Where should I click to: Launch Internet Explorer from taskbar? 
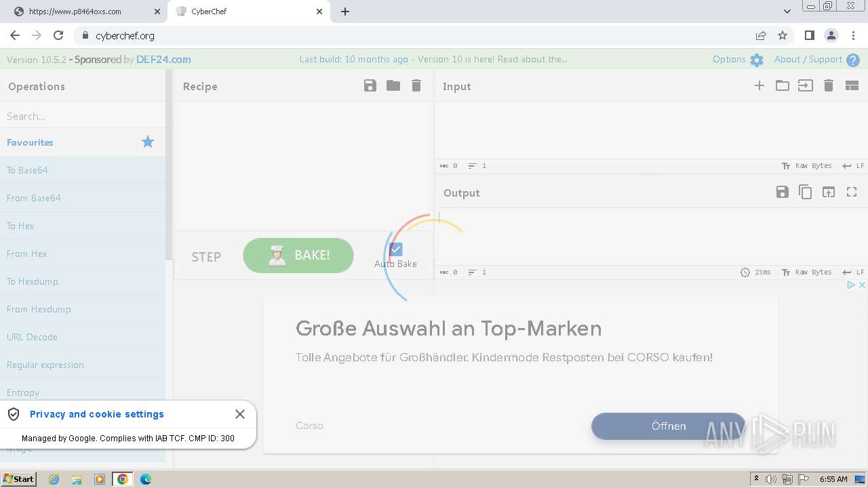click(54, 479)
